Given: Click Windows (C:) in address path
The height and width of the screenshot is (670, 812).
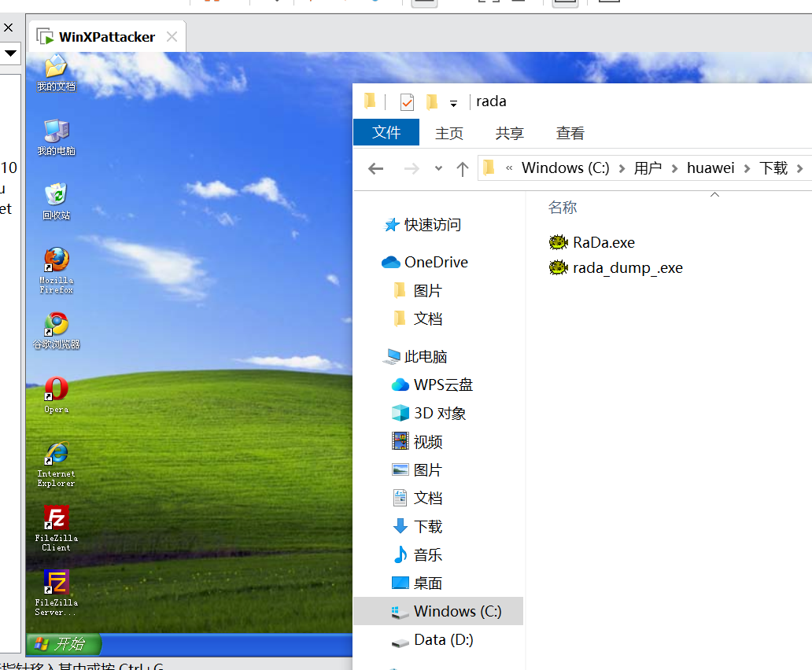Looking at the screenshot, I should click(x=565, y=168).
